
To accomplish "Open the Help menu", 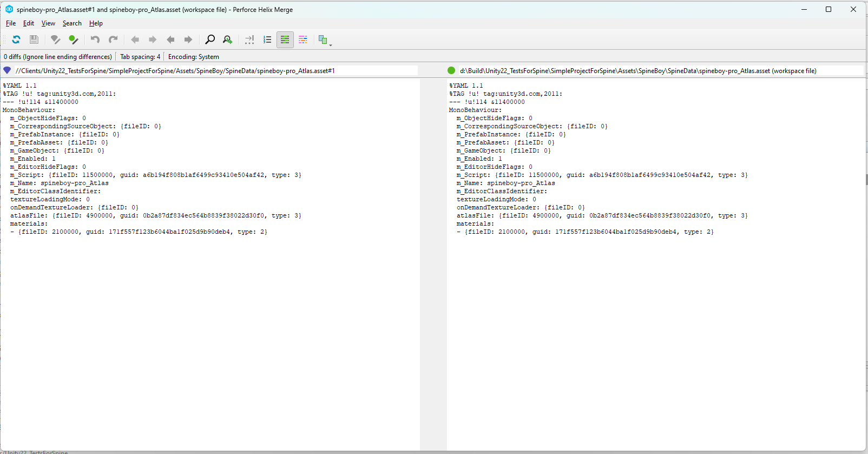I will [x=96, y=23].
